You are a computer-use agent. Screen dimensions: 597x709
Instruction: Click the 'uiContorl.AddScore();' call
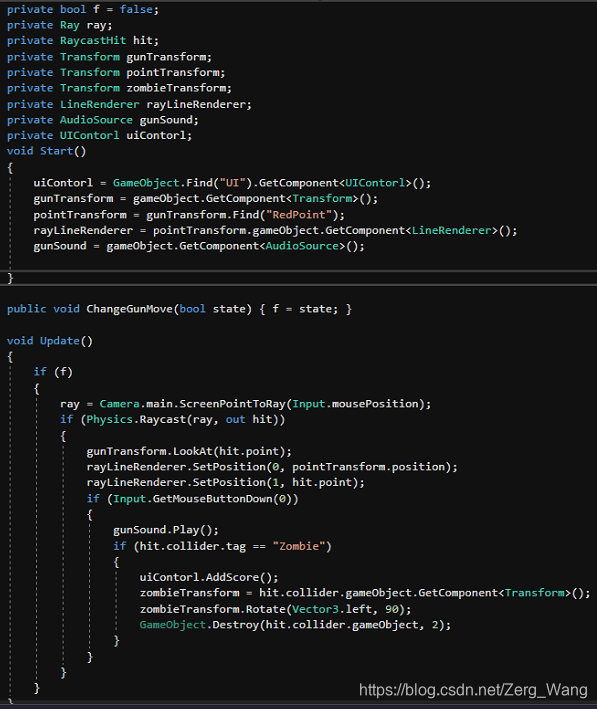coord(209,577)
